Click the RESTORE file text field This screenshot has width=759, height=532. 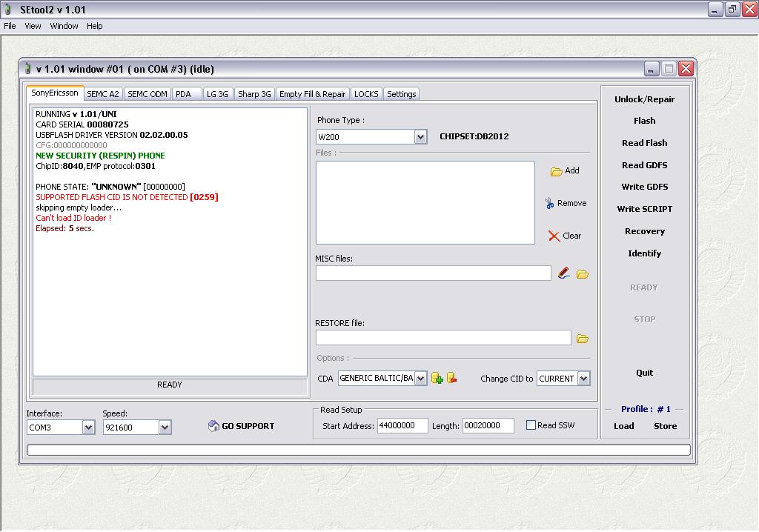point(443,337)
